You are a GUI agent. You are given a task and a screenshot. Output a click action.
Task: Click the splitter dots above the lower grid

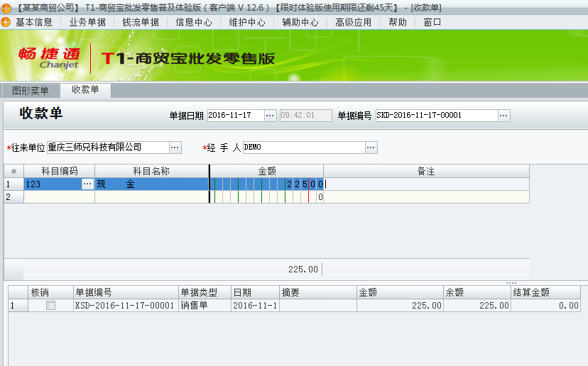pyautogui.click(x=511, y=283)
